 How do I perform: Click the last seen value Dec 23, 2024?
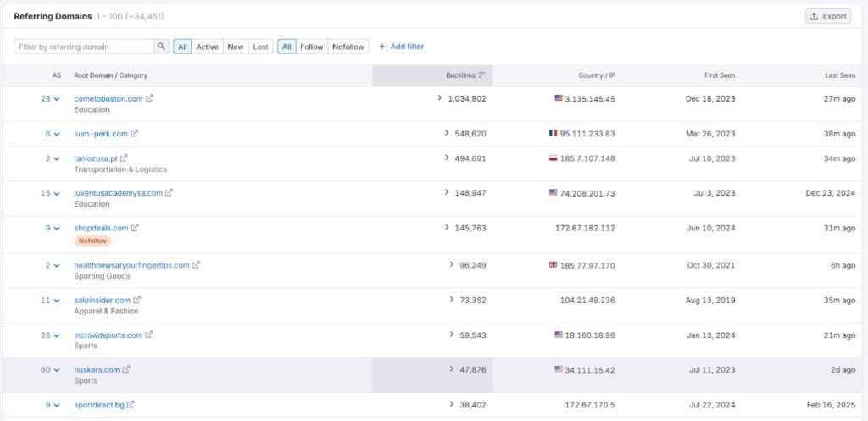pyautogui.click(x=831, y=193)
